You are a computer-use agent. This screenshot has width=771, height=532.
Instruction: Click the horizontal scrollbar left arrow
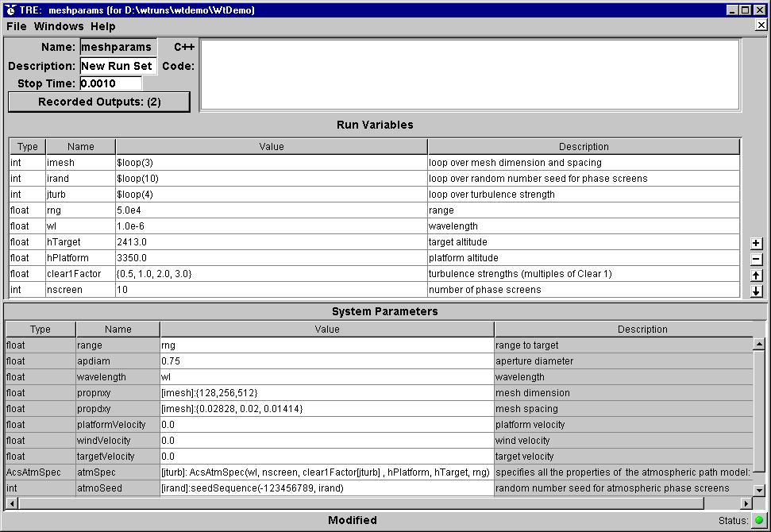12,503
